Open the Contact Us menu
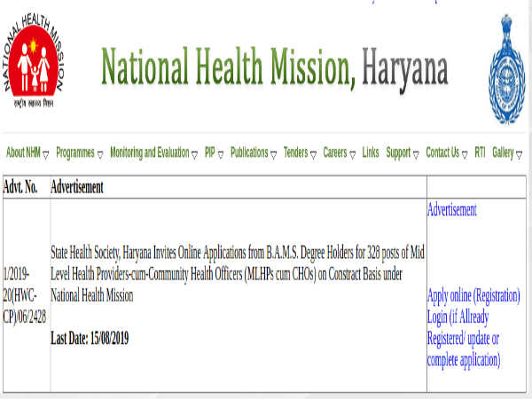The width and height of the screenshot is (532, 399). click(442, 153)
